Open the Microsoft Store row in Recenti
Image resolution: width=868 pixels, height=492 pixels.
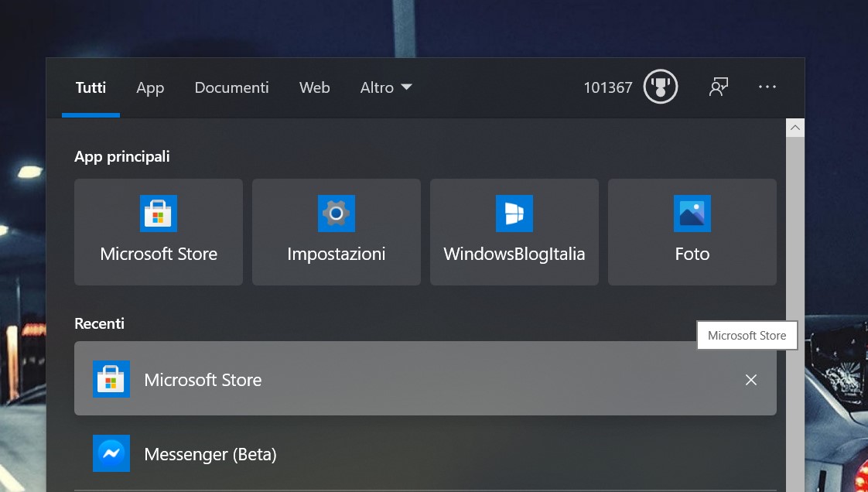[x=425, y=378]
